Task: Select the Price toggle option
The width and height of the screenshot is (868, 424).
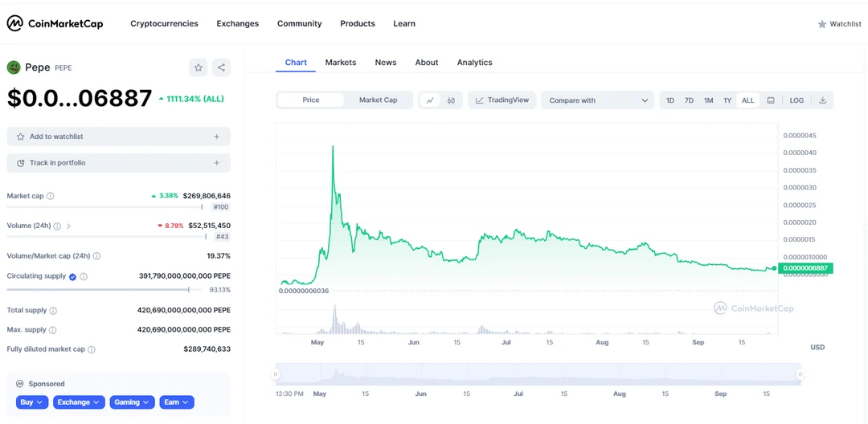Action: (311, 100)
